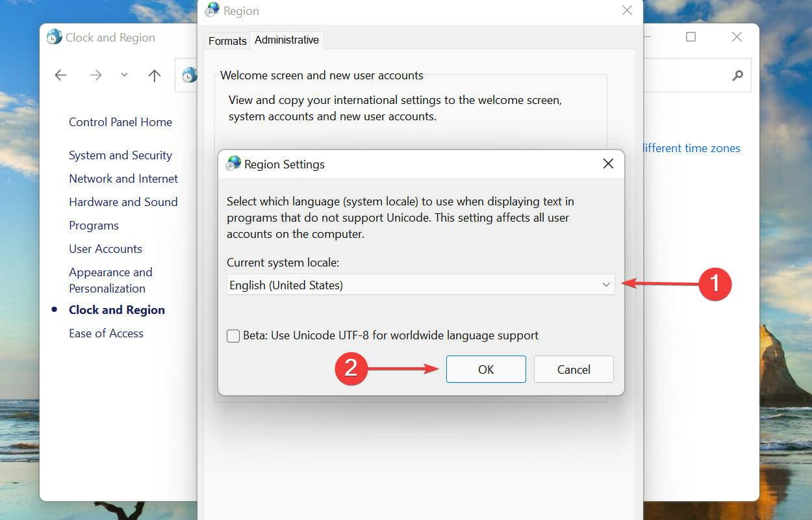This screenshot has height=520, width=812.
Task: Maximize the Clock and Region window
Action: pyautogui.click(x=691, y=37)
